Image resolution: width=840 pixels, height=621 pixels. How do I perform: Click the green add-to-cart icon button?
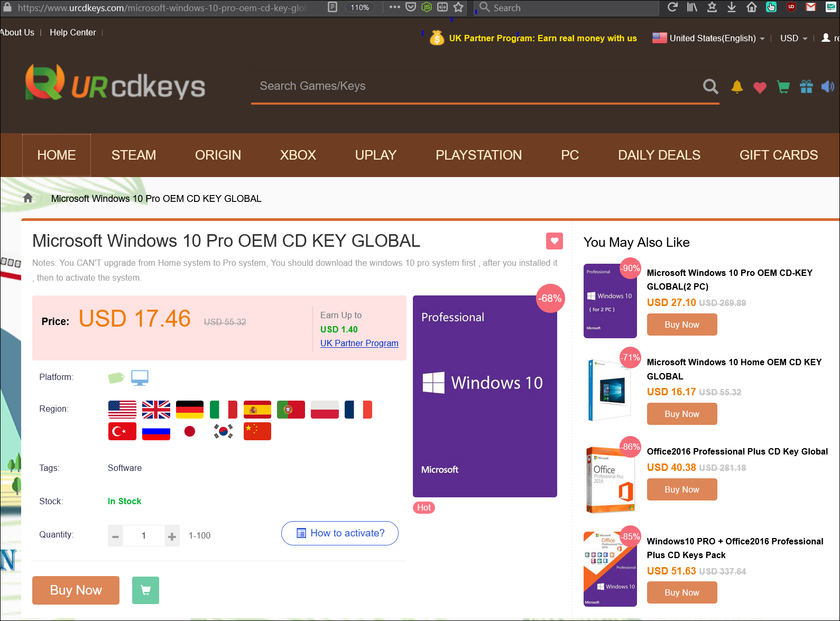[145, 590]
